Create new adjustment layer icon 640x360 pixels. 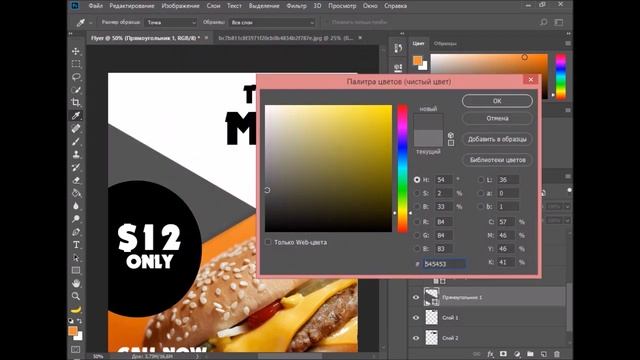pos(517,354)
